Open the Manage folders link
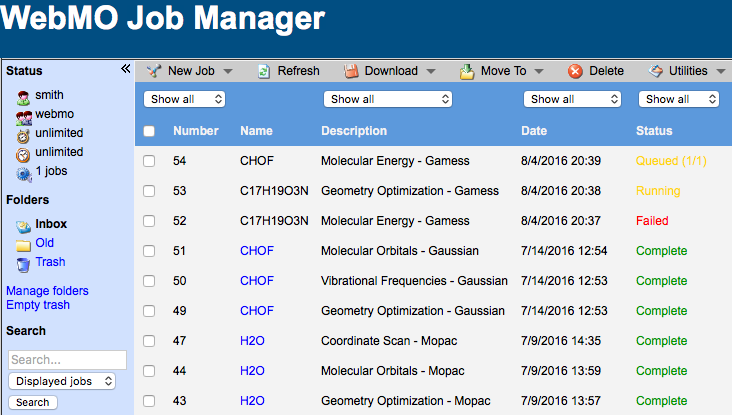The image size is (732, 415). [x=47, y=291]
